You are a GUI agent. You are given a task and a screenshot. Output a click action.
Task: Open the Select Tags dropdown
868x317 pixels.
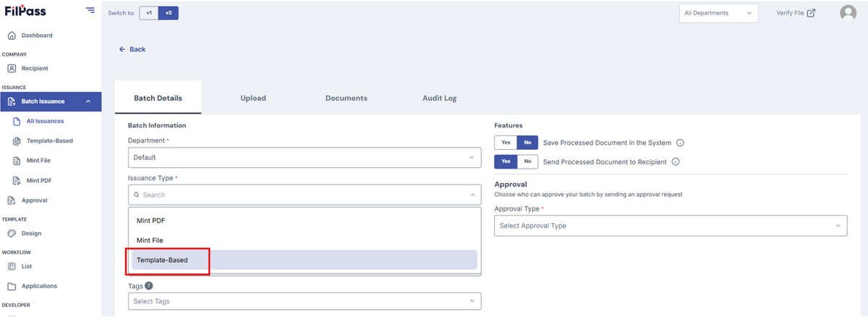tap(305, 301)
